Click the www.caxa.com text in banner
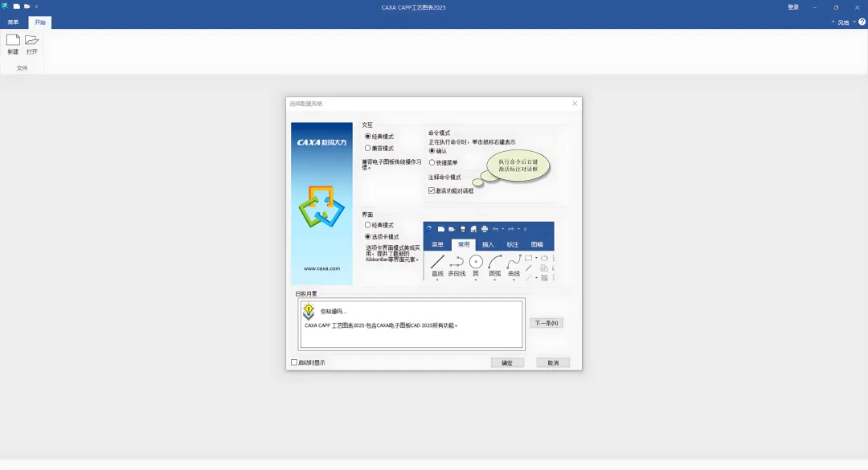This screenshot has width=868, height=470. point(321,268)
